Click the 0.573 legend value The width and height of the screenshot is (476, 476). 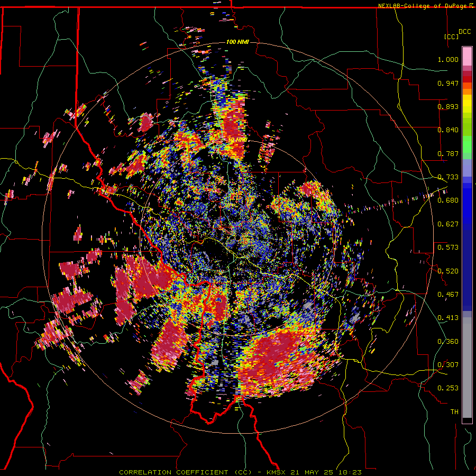(448, 248)
